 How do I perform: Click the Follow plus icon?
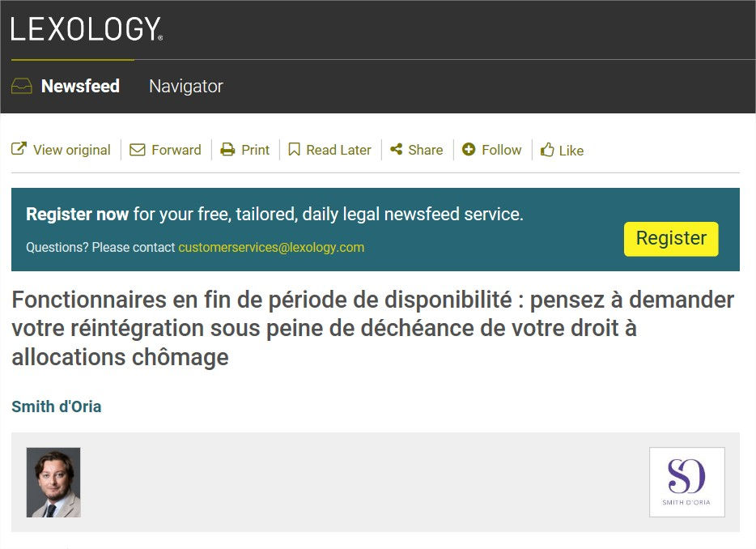(x=467, y=149)
